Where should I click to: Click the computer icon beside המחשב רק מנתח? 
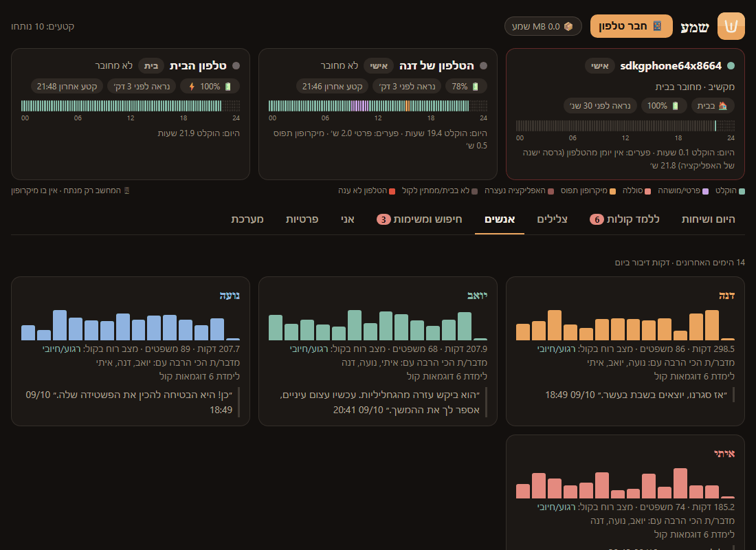coord(127,190)
